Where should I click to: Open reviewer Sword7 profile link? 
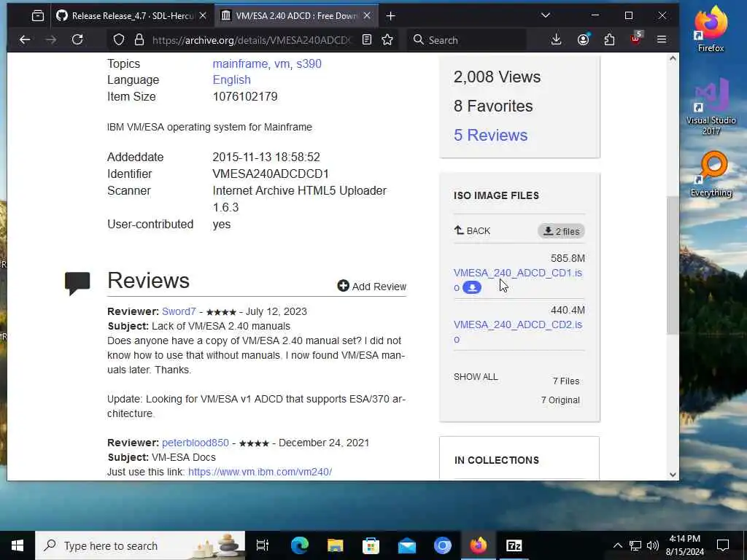(x=179, y=311)
